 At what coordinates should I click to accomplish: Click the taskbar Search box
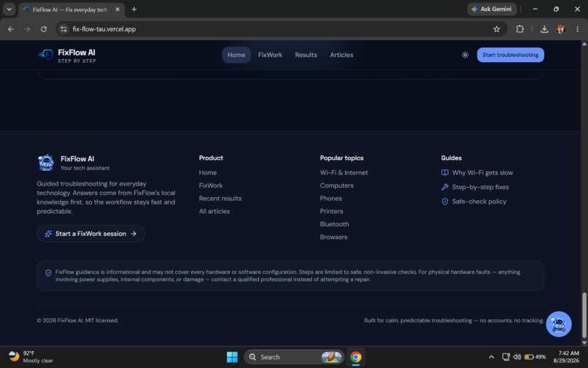[x=293, y=357]
